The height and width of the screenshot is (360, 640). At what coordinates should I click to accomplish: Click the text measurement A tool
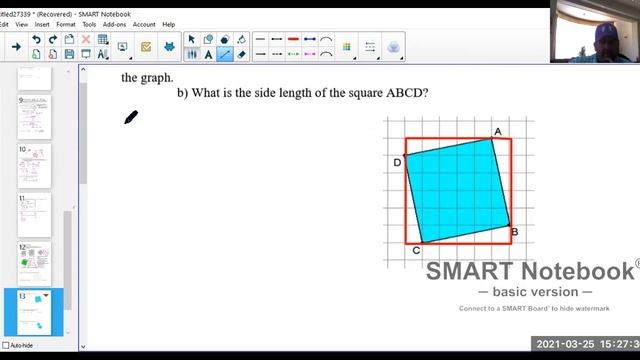pos(102,54)
